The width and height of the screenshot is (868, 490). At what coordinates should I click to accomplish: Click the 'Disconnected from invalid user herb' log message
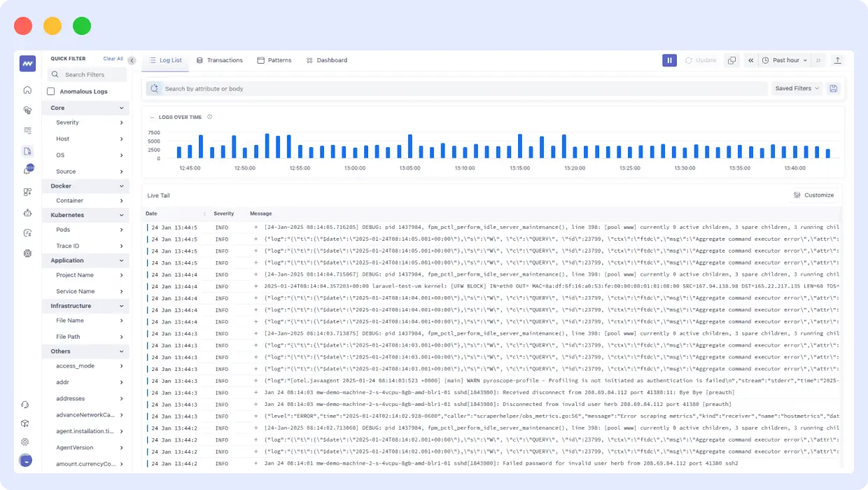tap(498, 404)
